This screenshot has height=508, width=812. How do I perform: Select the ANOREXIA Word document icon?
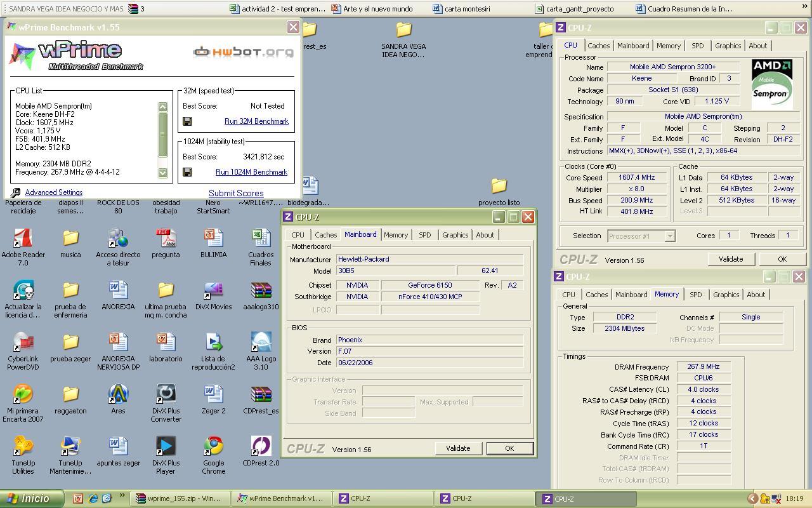118,290
